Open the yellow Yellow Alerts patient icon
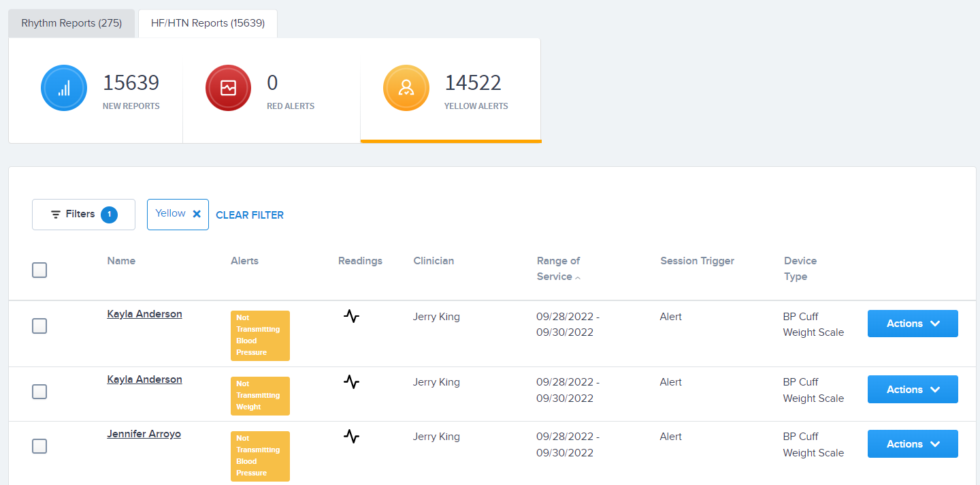 coord(406,88)
